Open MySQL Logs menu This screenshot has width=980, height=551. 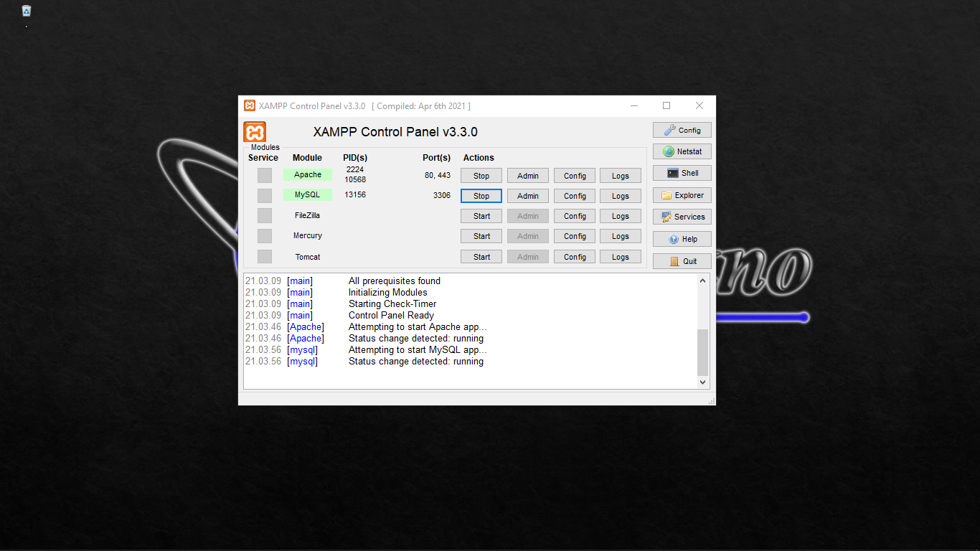pyautogui.click(x=621, y=196)
